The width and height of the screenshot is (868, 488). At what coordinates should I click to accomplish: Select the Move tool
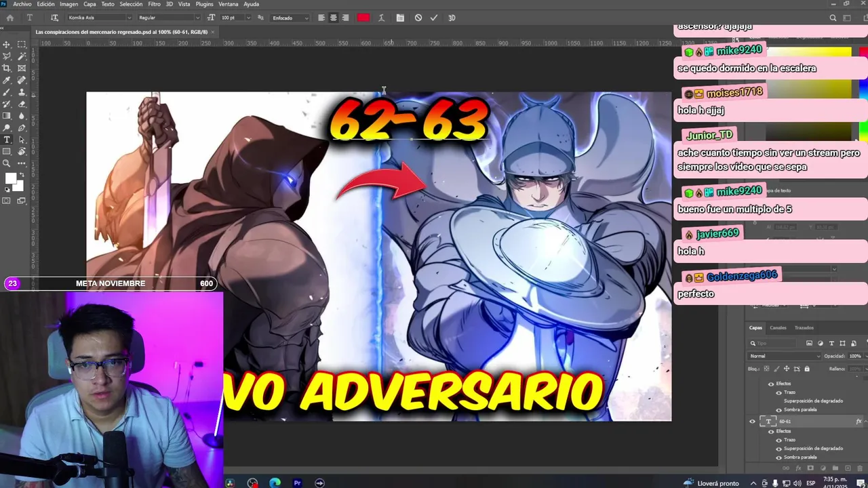tap(7, 44)
